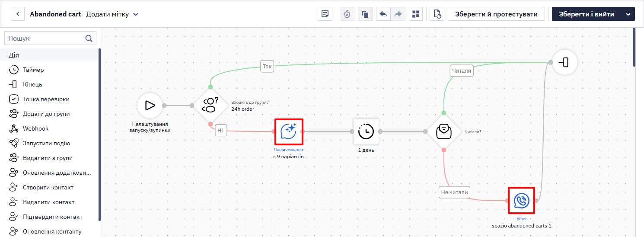
Task: Select the 1 день timer block
Action: 366,131
